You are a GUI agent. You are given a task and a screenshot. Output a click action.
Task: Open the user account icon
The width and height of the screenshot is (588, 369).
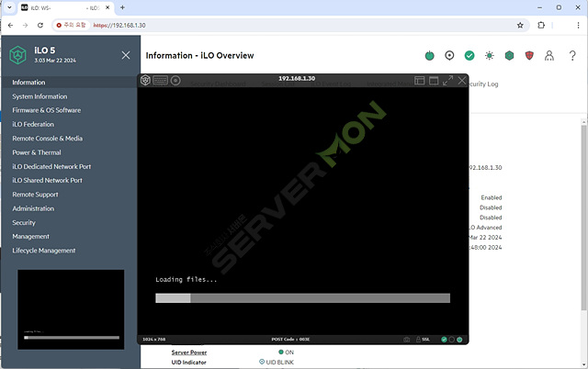(549, 55)
